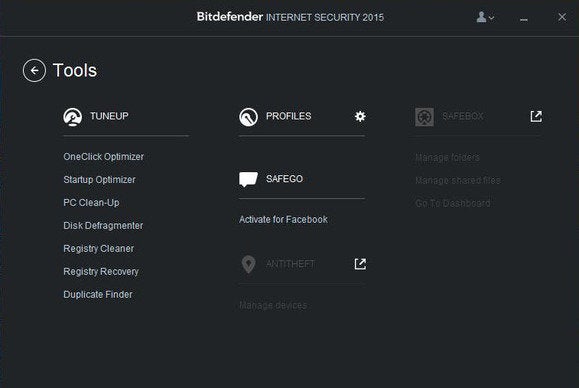The width and height of the screenshot is (579, 388).
Task: Click Manage devices under Antitheft
Action: click(x=273, y=305)
